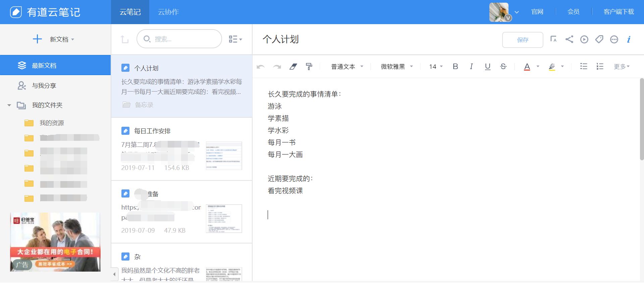Open the 会员 link
This screenshot has height=283, width=644.
573,12
